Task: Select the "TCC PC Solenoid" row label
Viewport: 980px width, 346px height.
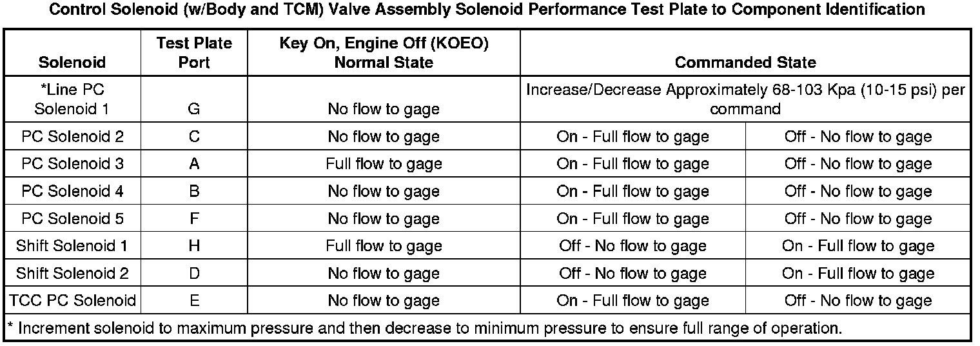Action: coord(72,301)
